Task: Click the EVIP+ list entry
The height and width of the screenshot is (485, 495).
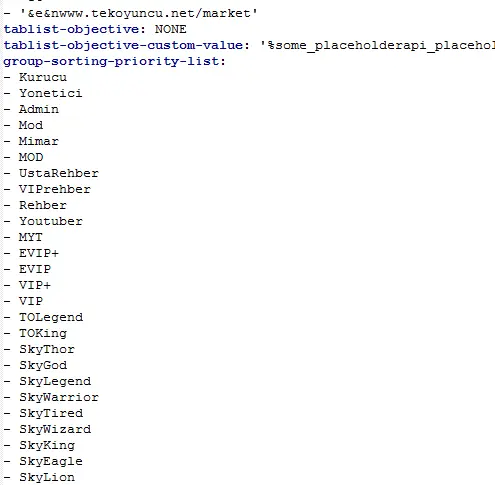Action: click(x=39, y=253)
